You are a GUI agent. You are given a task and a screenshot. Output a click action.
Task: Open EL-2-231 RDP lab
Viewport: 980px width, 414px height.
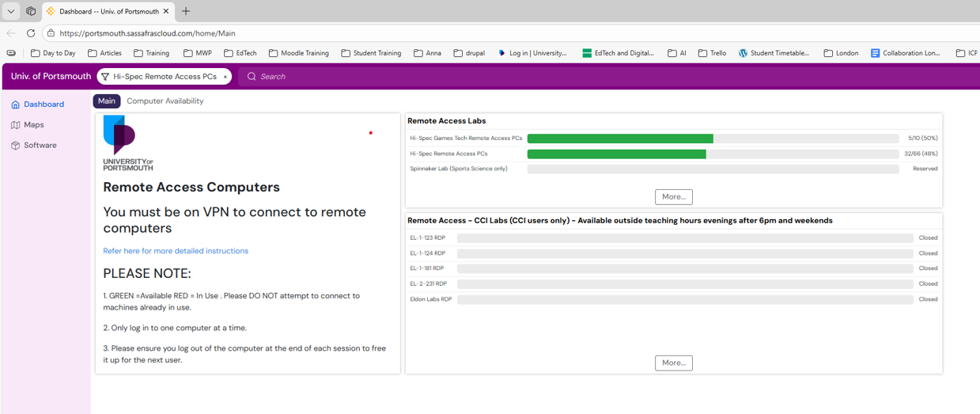pyautogui.click(x=428, y=283)
